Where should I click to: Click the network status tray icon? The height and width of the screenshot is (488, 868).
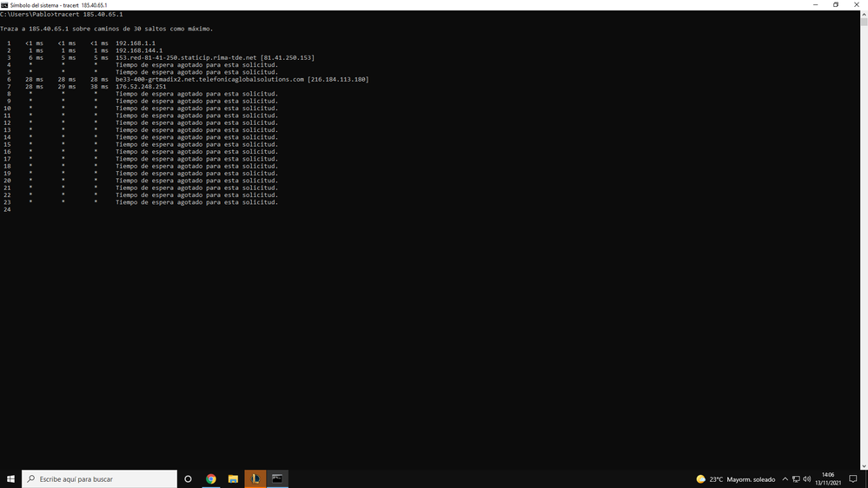click(796, 479)
